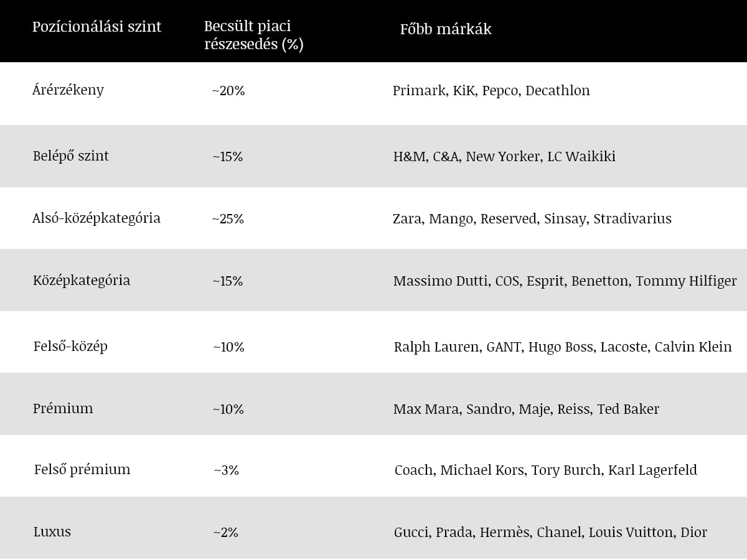Screen dimensions: 747x560
Task: Select the Gucci, Prada, Hermès brands cell
Action: pyautogui.click(x=550, y=533)
